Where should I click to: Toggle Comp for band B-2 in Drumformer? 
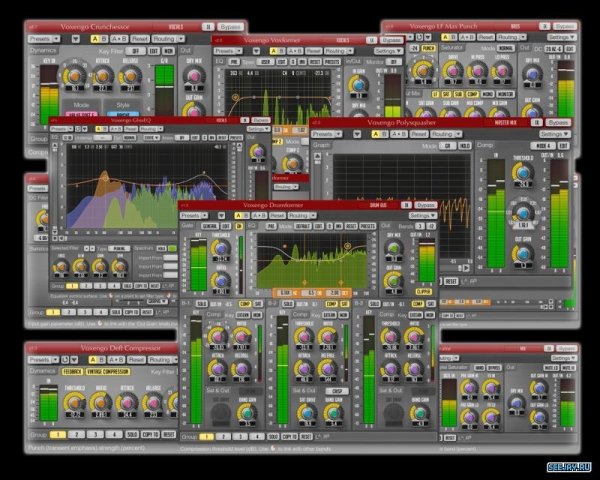point(331,304)
